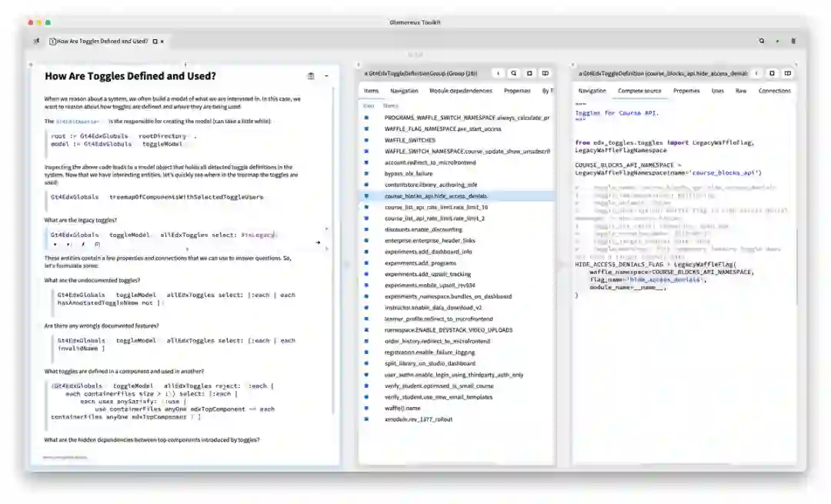This screenshot has width=831, height=504.
Task: Select row instructor.enable_data_download_v2
Action: 457,307
